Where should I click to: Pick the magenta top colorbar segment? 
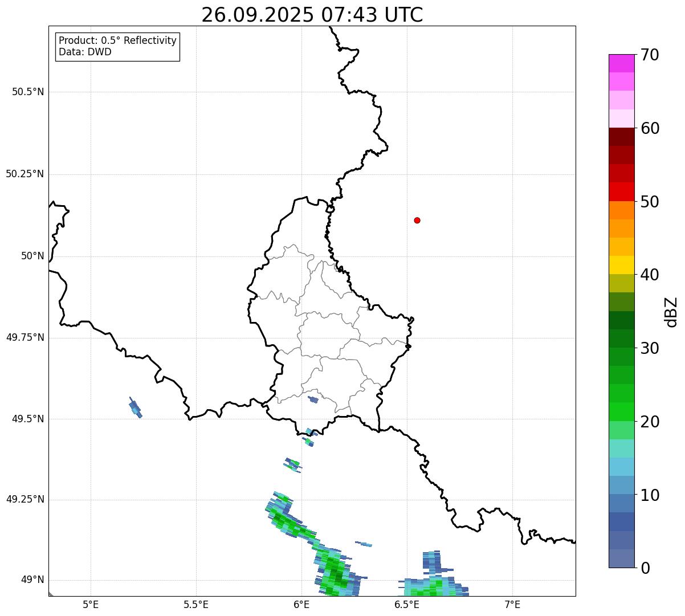[622, 63]
